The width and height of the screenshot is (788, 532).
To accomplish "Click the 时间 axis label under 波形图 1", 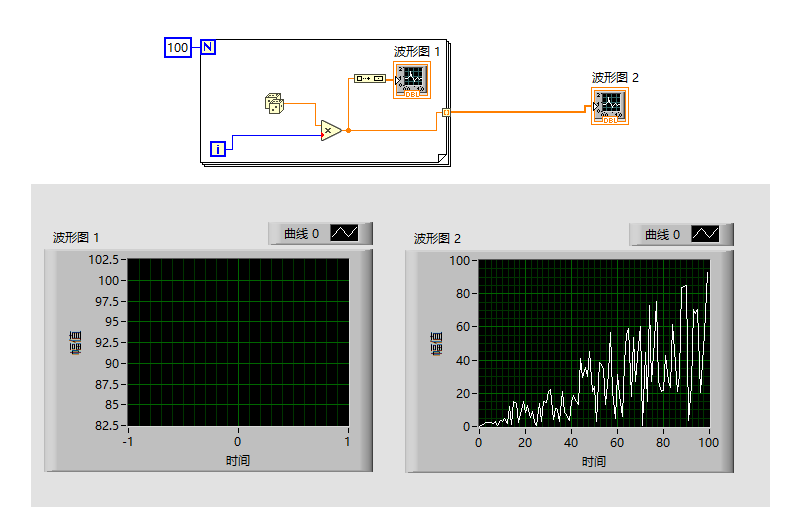I will click(238, 460).
